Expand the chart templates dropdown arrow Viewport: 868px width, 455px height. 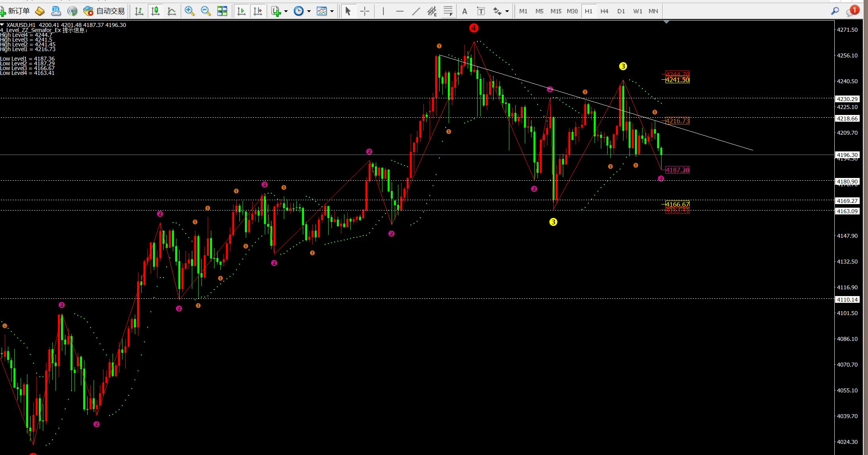click(332, 11)
